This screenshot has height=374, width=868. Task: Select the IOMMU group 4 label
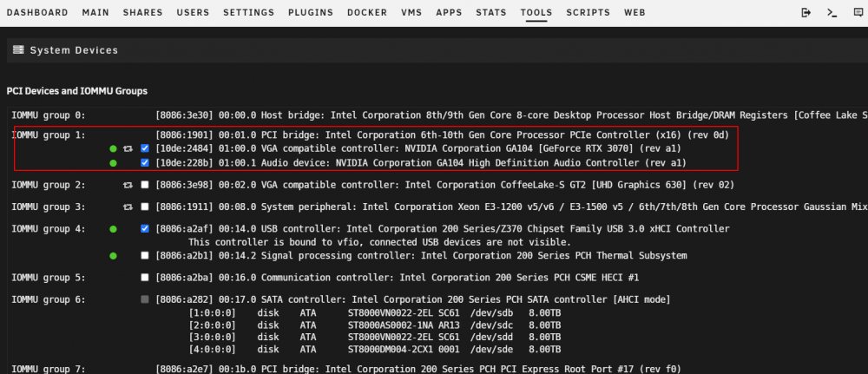coord(49,228)
